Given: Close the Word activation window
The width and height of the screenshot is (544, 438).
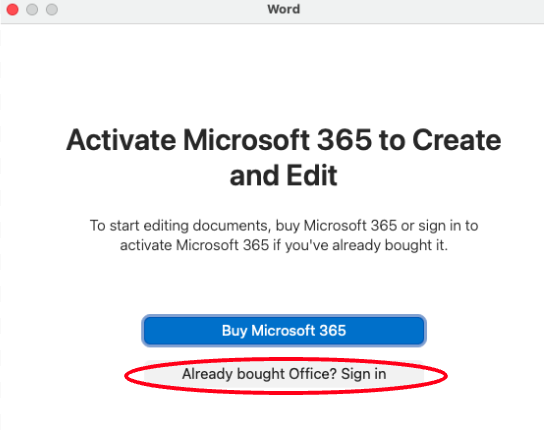Looking at the screenshot, I should click(12, 9).
